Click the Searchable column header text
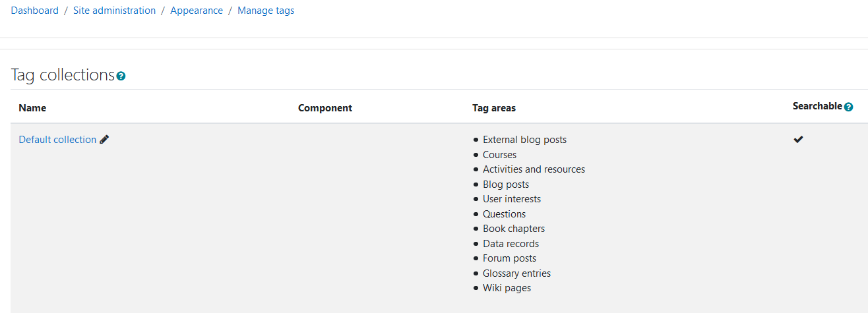Viewport: 868px width, 313px height. tap(817, 106)
